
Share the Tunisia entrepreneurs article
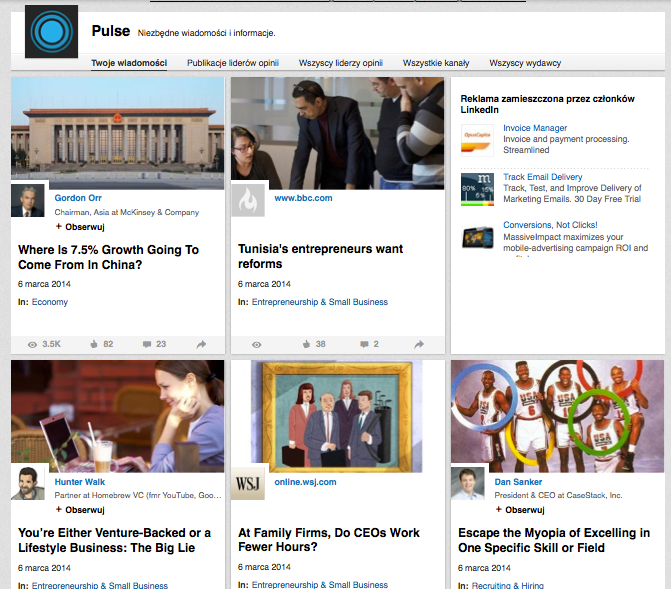pyautogui.click(x=419, y=344)
